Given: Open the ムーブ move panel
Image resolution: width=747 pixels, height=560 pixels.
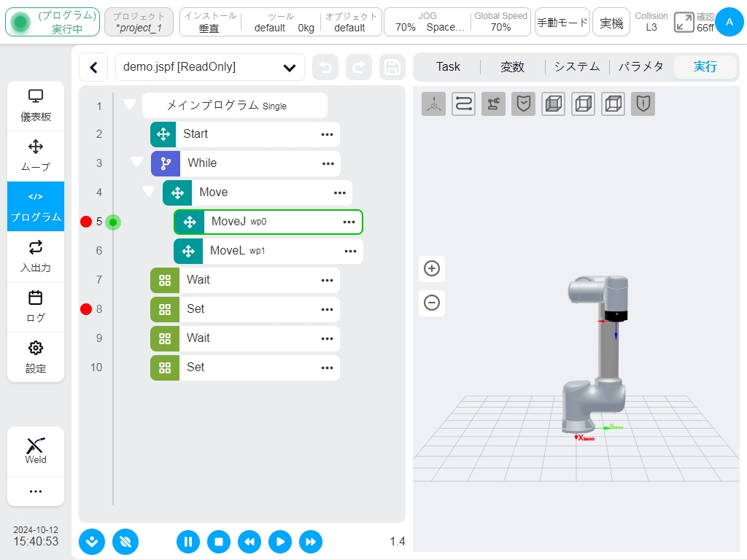Looking at the screenshot, I should pos(36,156).
